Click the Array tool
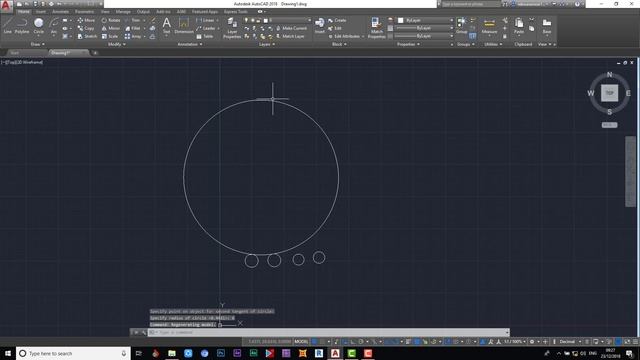 click(x=133, y=36)
